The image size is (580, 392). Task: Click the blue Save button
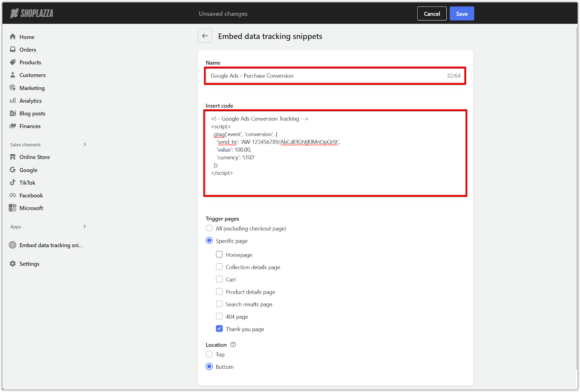(x=462, y=13)
